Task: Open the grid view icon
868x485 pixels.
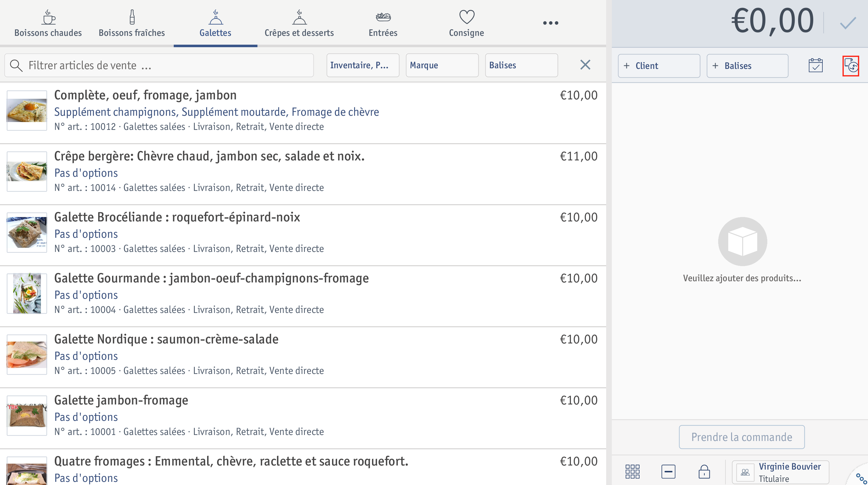Action: pyautogui.click(x=633, y=471)
